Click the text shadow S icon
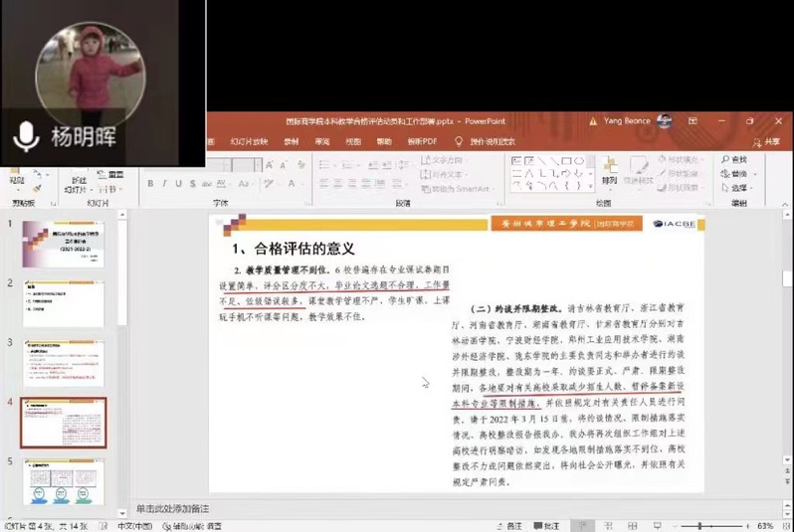Image resolution: width=794 pixels, height=532 pixels. [x=192, y=184]
